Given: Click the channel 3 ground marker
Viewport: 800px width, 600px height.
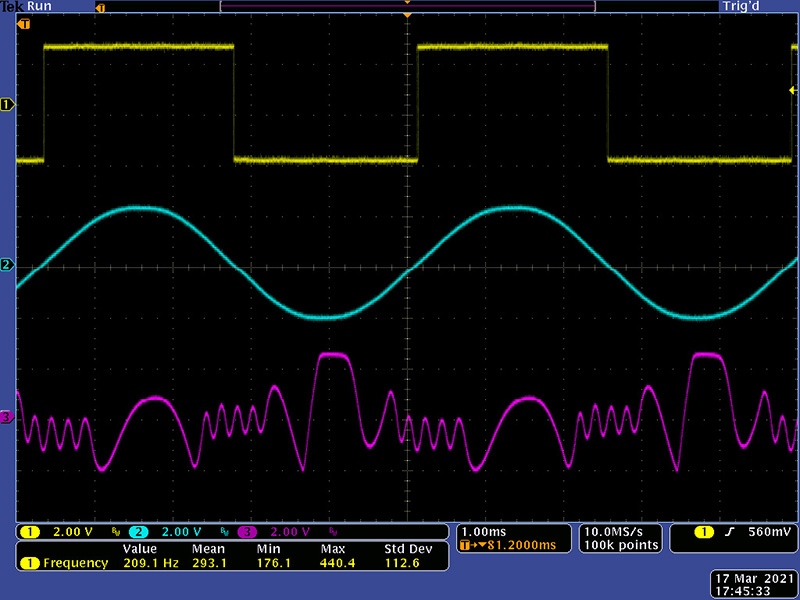Looking at the screenshot, I should [x=8, y=417].
